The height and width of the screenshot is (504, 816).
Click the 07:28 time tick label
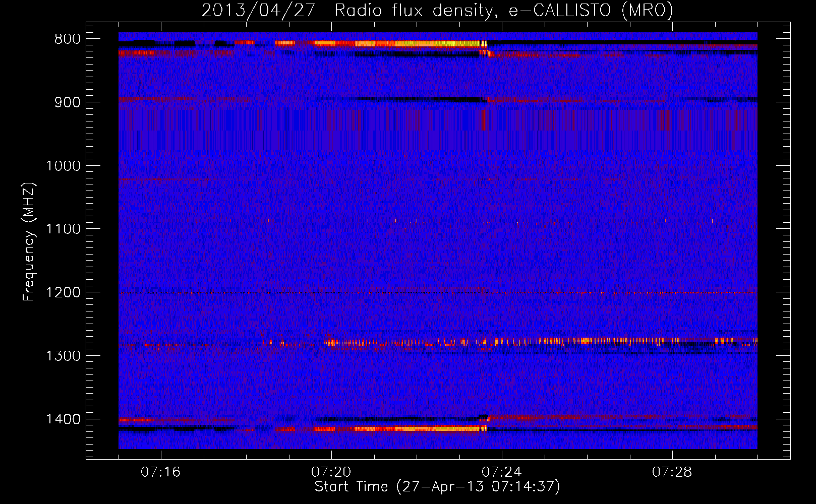(672, 472)
